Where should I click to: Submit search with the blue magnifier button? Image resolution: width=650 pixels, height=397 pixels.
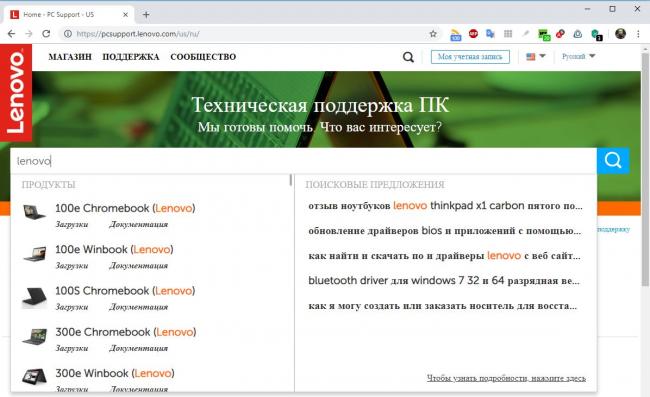[613, 160]
